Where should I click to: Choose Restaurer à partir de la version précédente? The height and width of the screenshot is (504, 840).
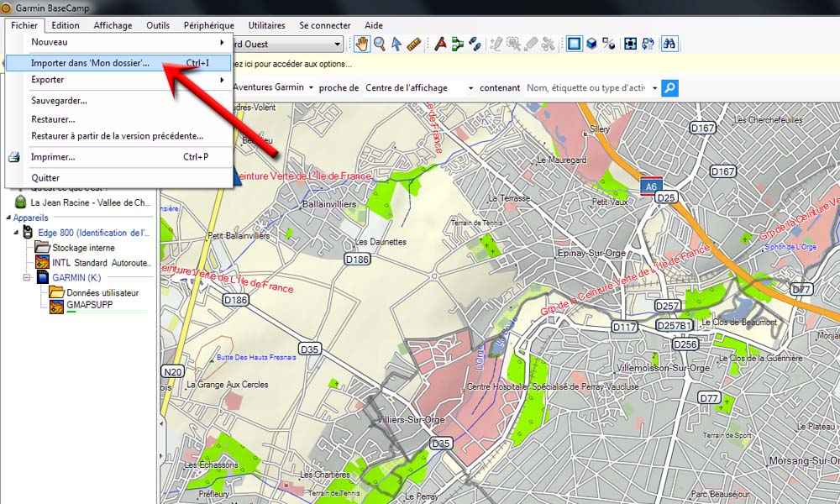tap(118, 136)
